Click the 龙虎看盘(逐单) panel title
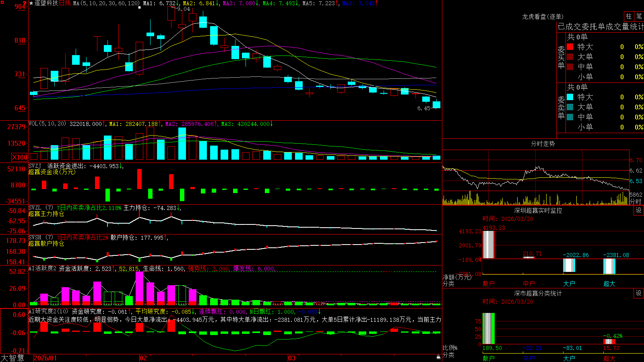Screen dimensions: 644x362 543,16
